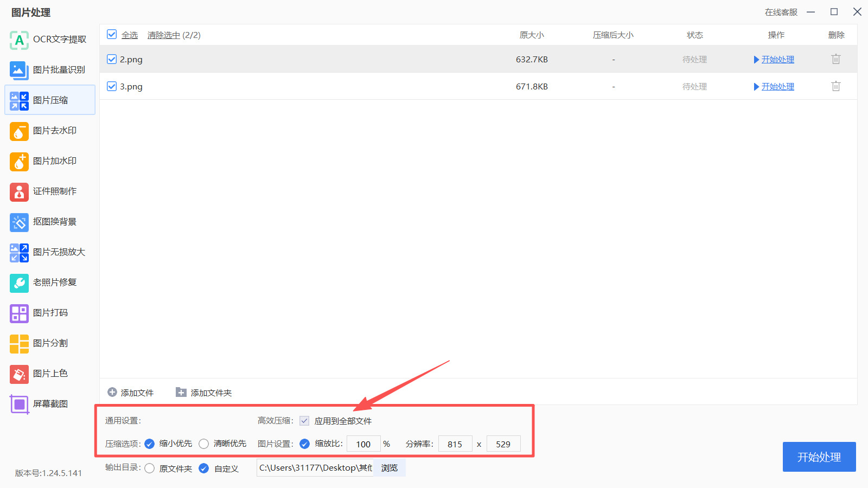Screen dimensions: 868x488
Task: Uncheck the 3.png file checkbox
Action: click(112, 86)
